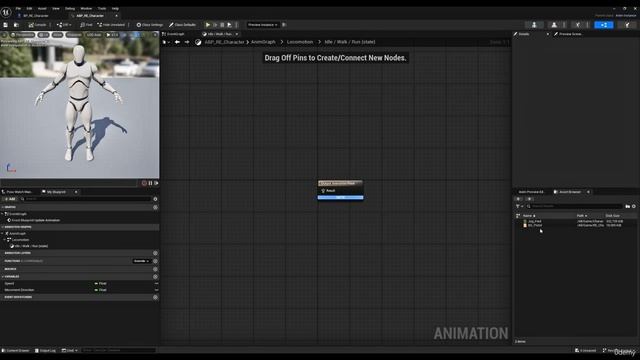Switch to the EventGraph tab
Image resolution: width=640 pixels, height=360 pixels.
(x=175, y=34)
